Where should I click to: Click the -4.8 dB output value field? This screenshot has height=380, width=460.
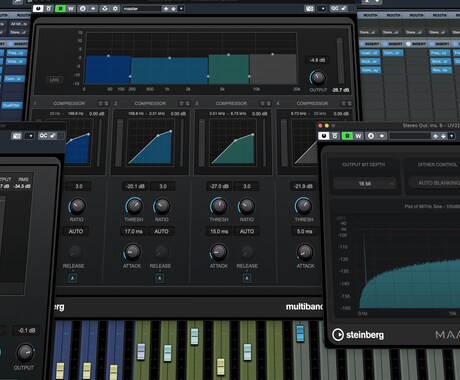coord(317,60)
